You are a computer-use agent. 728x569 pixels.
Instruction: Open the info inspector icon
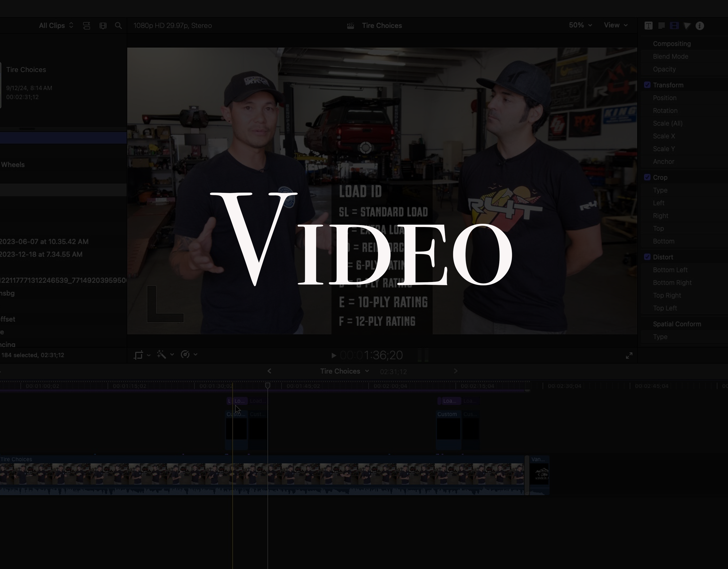(700, 26)
